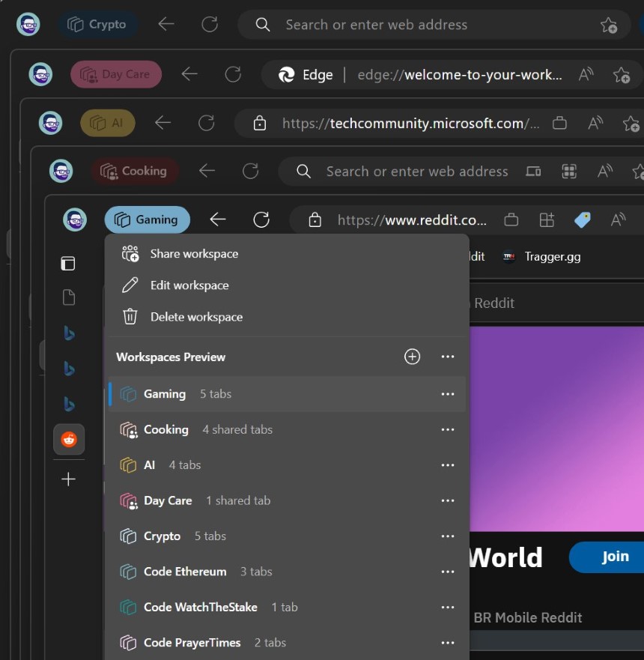Toggle the favorites star in the Crypto search bar
This screenshot has height=660, width=644.
610,25
